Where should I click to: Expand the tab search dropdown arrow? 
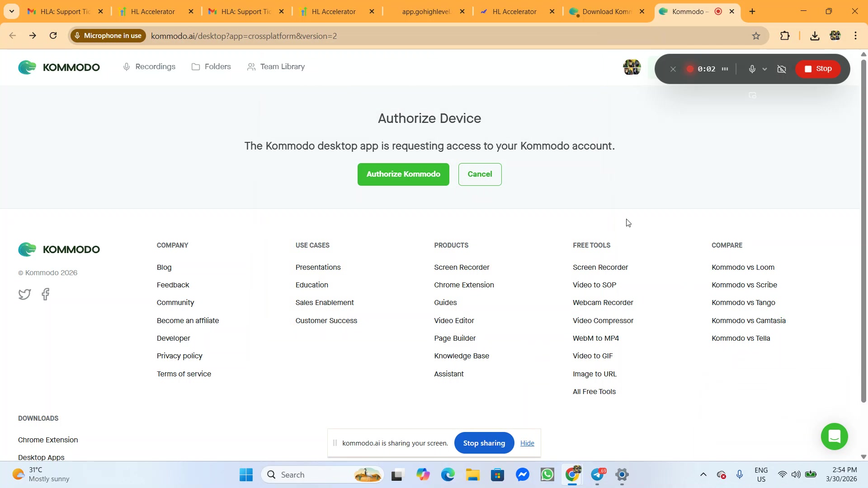(x=12, y=11)
